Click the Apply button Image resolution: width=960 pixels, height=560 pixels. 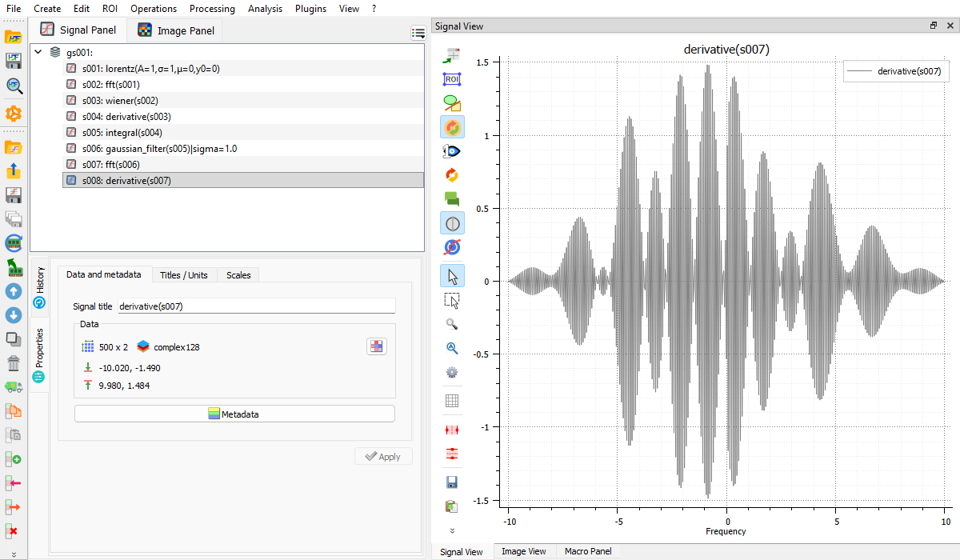click(383, 456)
